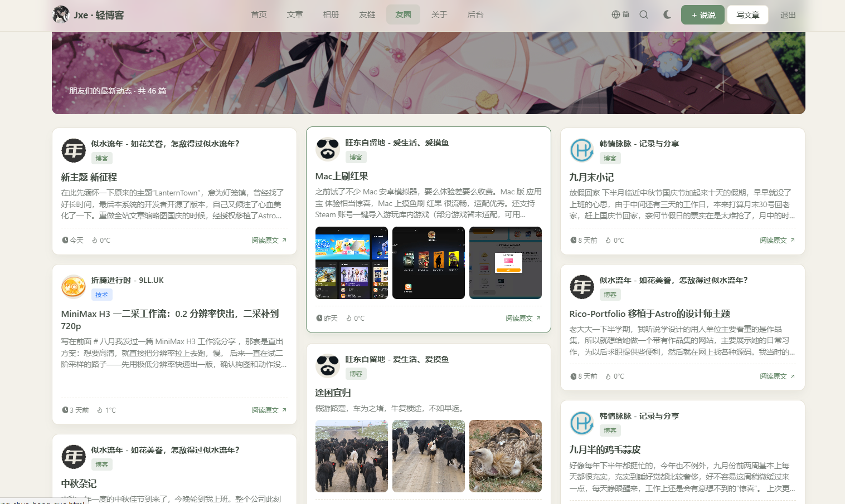This screenshot has width=845, height=504.
Task: Open post title 九月半的鸡毛蒜皮
Action: click(605, 449)
